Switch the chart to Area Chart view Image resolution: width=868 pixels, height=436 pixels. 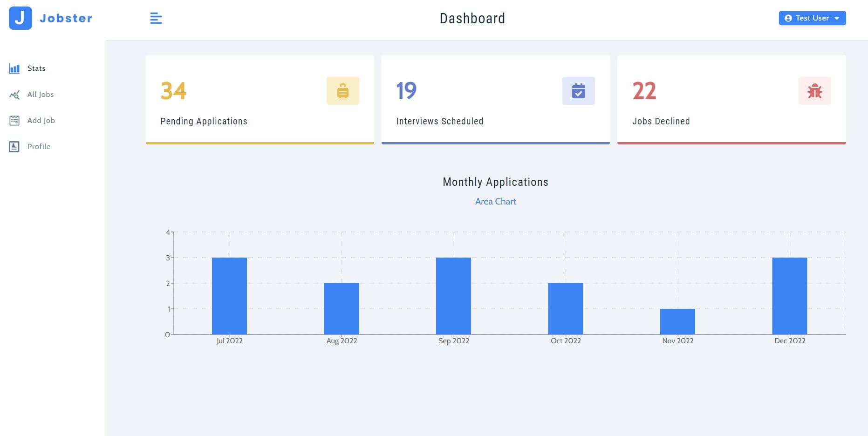495,201
